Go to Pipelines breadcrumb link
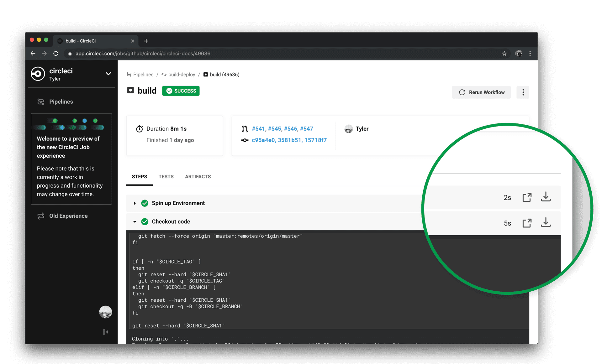The width and height of the screenshot is (602, 364). point(140,75)
